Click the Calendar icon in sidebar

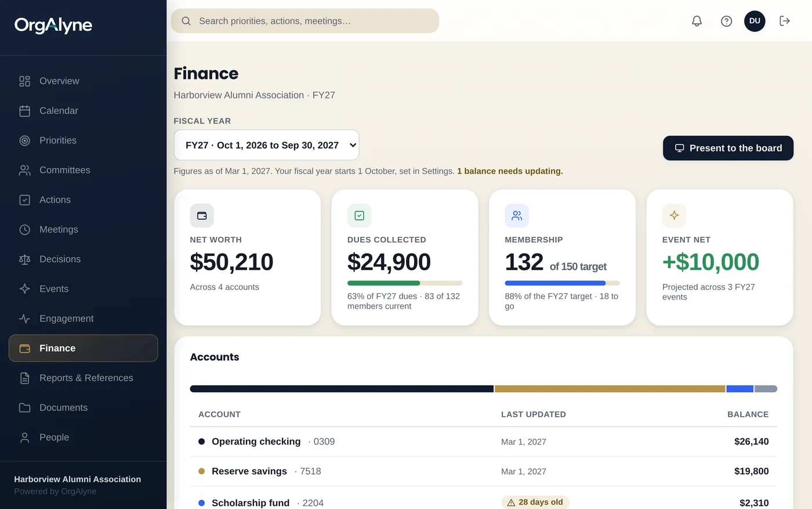[x=24, y=111]
